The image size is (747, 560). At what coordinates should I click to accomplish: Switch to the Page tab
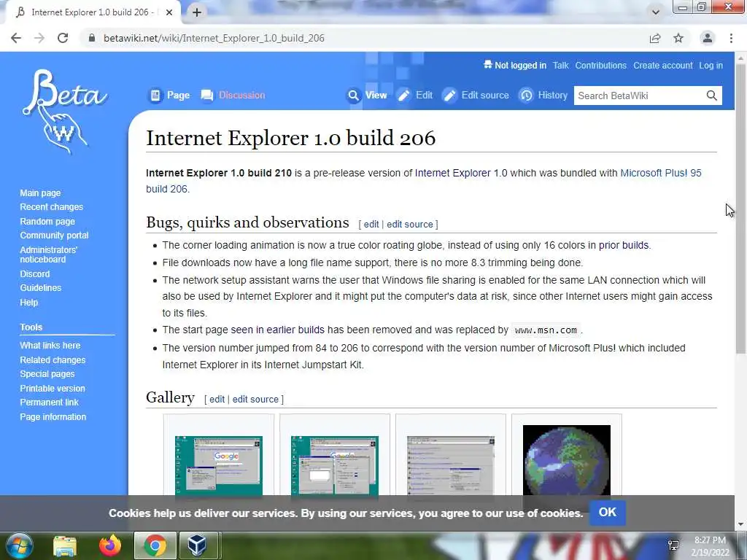tap(169, 96)
